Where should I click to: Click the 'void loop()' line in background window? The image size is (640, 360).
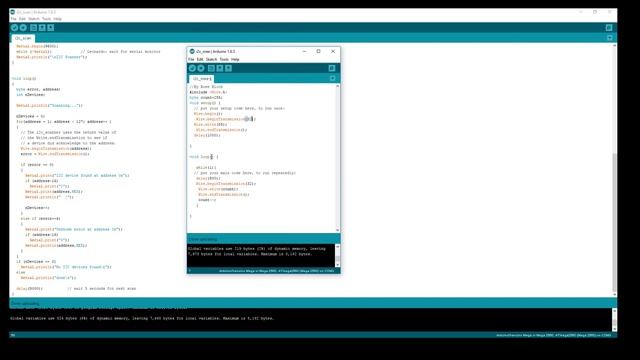24,78
